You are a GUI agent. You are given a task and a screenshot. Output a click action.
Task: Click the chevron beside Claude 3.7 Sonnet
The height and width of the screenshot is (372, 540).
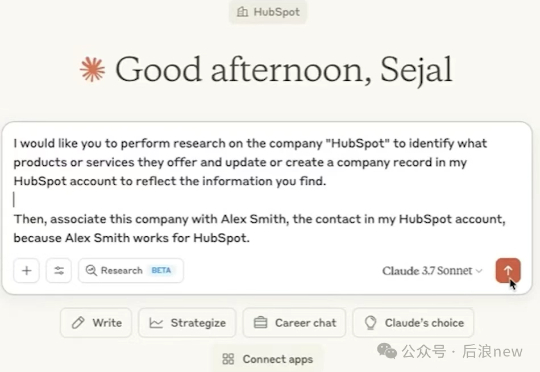479,271
